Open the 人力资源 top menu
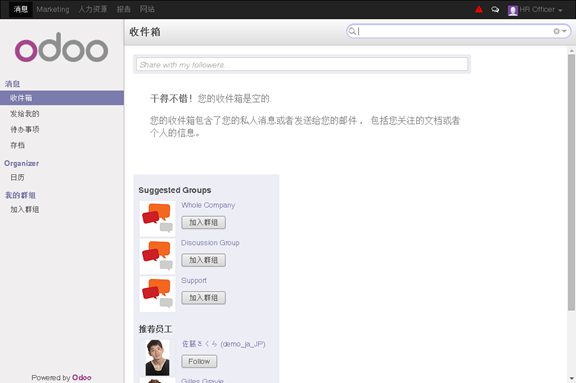 click(93, 9)
